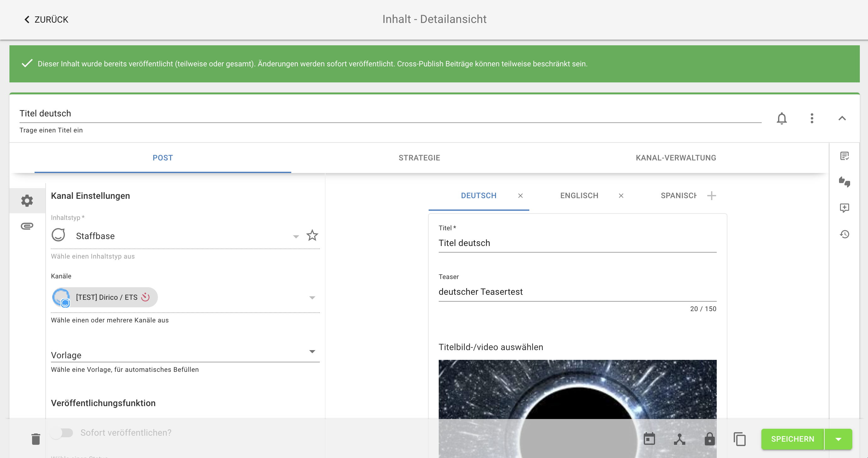Open the Vorlage dropdown
This screenshot has height=458, width=868.
tap(313, 351)
